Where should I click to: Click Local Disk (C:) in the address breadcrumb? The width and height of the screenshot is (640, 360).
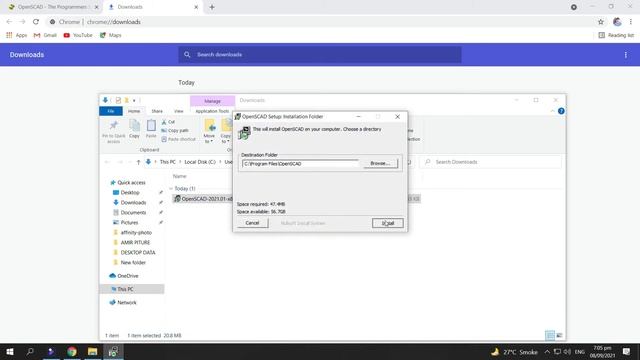[200, 162]
